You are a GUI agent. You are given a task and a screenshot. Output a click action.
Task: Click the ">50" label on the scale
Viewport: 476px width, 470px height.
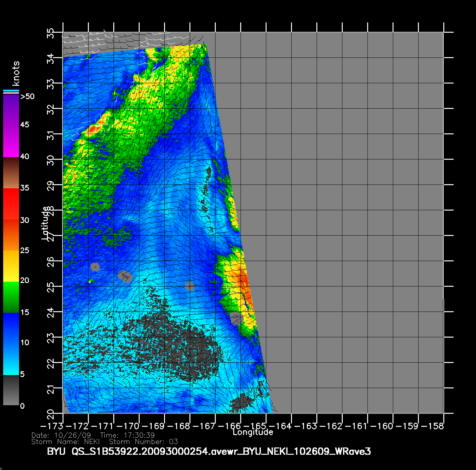(x=27, y=97)
